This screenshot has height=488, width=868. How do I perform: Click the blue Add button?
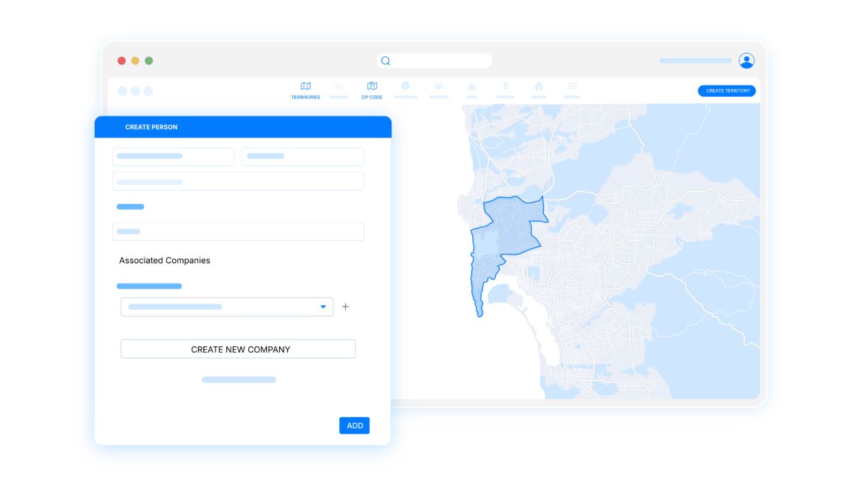(354, 425)
